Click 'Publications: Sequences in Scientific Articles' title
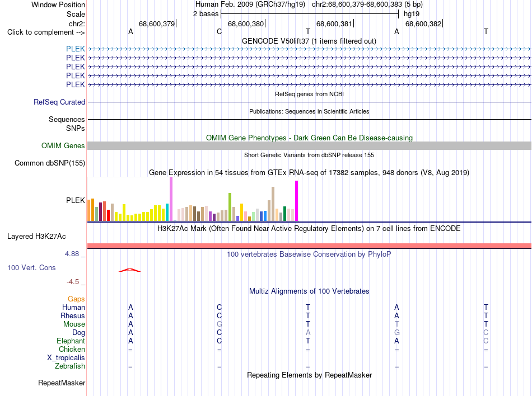Image resolution: width=532 pixels, height=396 pixels. 309,111
